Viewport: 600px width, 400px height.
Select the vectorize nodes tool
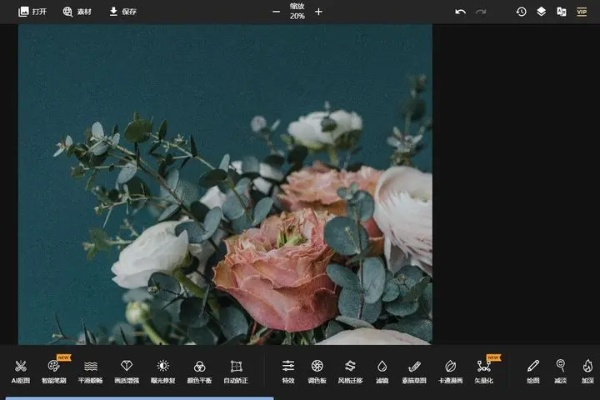(x=484, y=371)
